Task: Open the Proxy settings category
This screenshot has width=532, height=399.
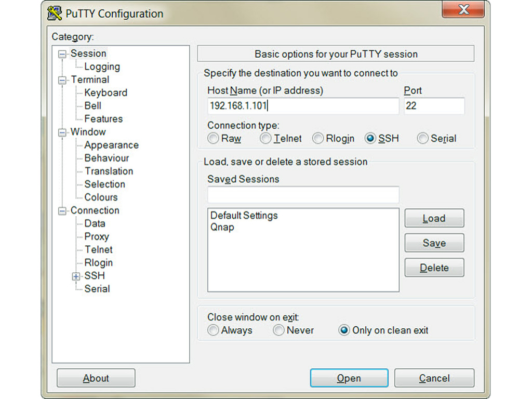Action: point(97,236)
